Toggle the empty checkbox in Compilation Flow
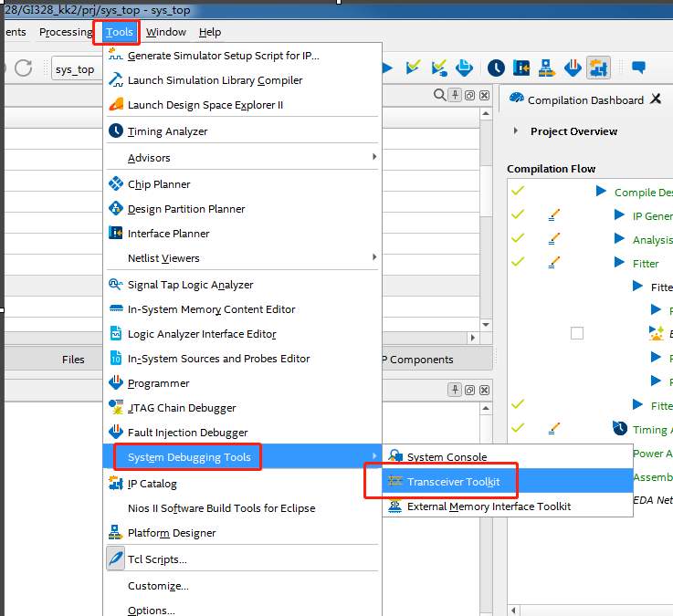Viewport: 673px width, 616px height. pos(577,333)
